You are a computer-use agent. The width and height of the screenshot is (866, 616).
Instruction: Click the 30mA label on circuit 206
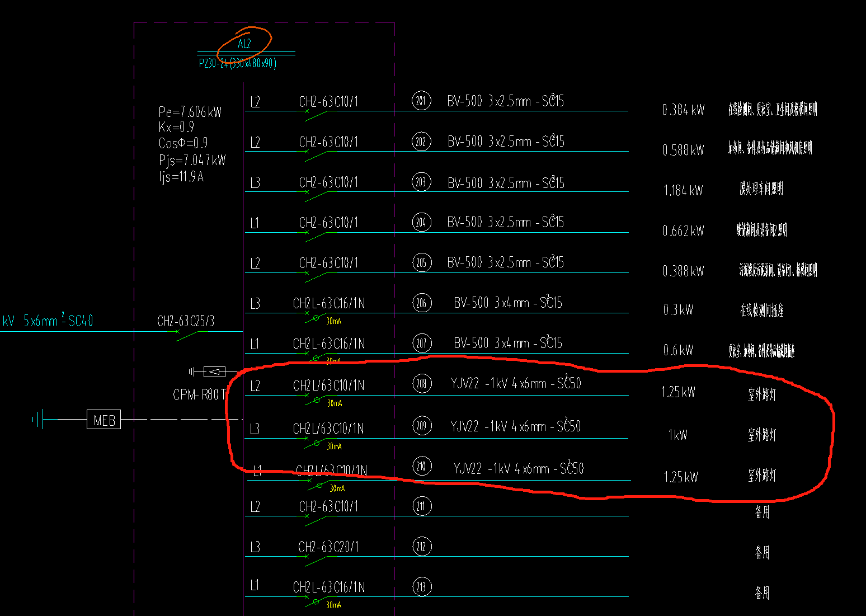click(334, 321)
